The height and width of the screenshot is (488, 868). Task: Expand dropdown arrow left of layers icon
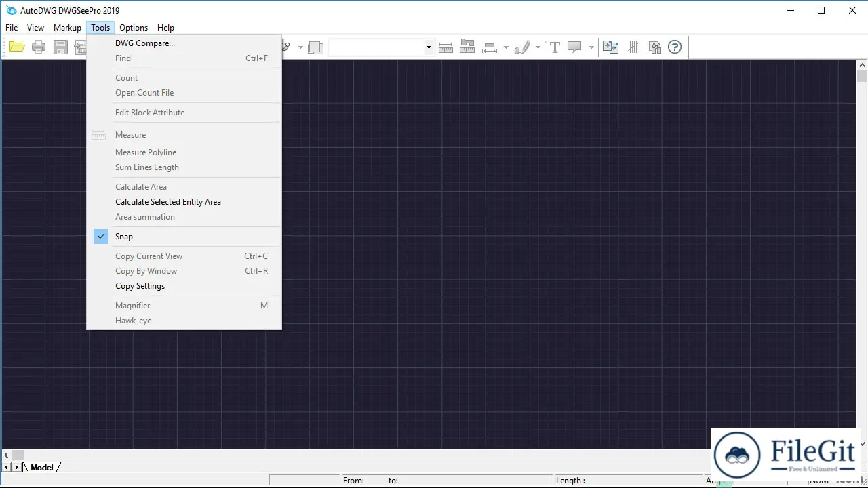(x=300, y=47)
